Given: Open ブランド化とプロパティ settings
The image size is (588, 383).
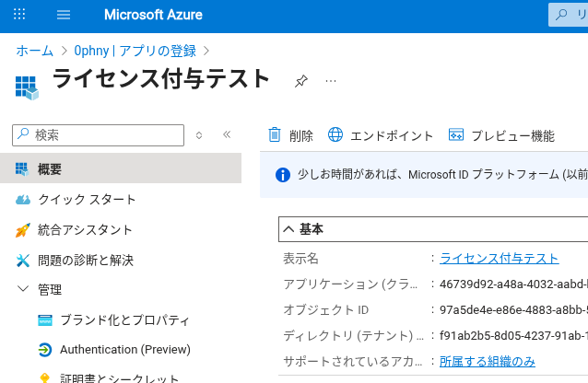Looking at the screenshot, I should pos(124,320).
